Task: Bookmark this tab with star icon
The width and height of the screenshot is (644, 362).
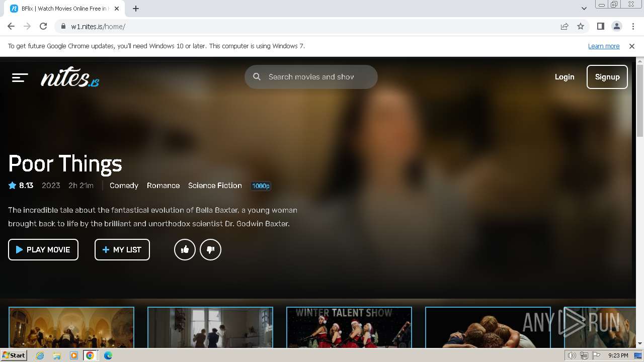Action: [x=581, y=26]
